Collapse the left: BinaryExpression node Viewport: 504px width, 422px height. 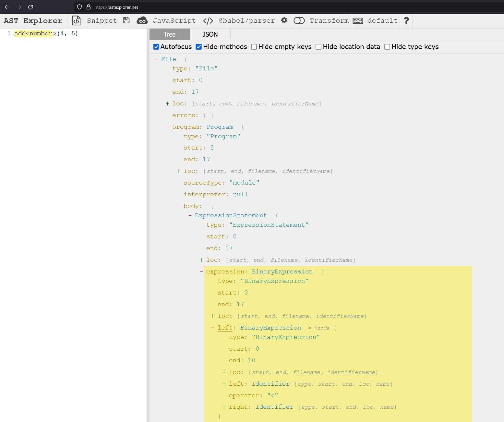[x=213, y=328]
